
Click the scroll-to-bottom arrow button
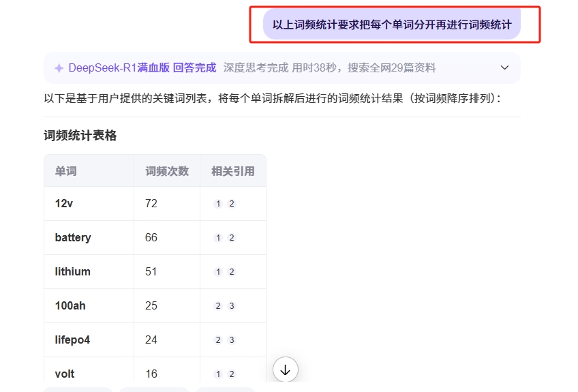coord(286,370)
